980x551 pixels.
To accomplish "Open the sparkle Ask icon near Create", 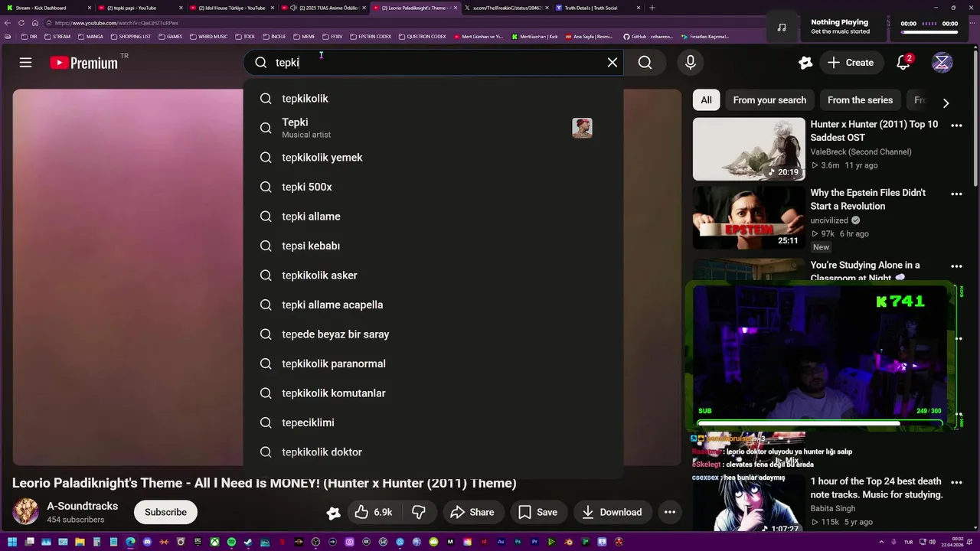I will (805, 63).
